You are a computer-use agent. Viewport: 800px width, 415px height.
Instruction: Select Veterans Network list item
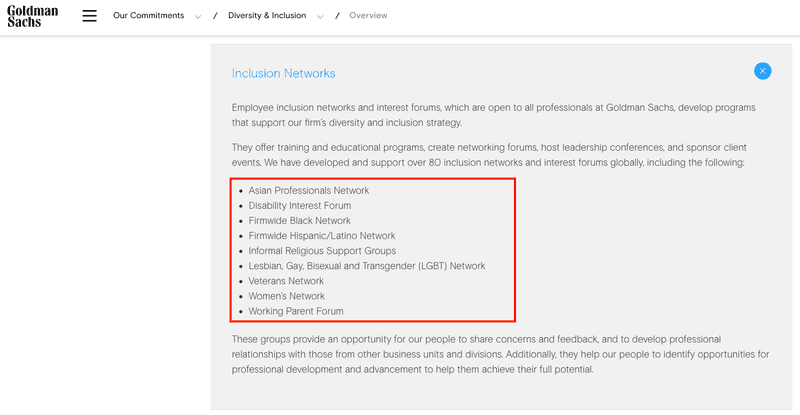286,281
